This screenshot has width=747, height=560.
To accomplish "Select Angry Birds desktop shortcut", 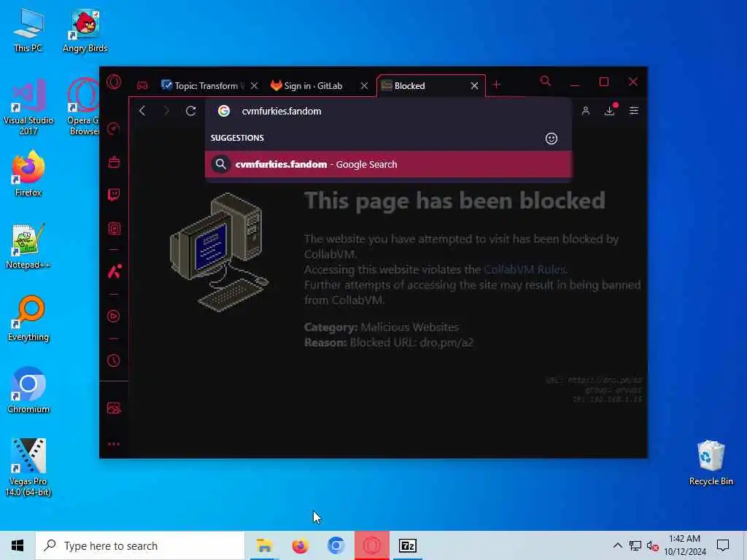I will click(x=85, y=30).
